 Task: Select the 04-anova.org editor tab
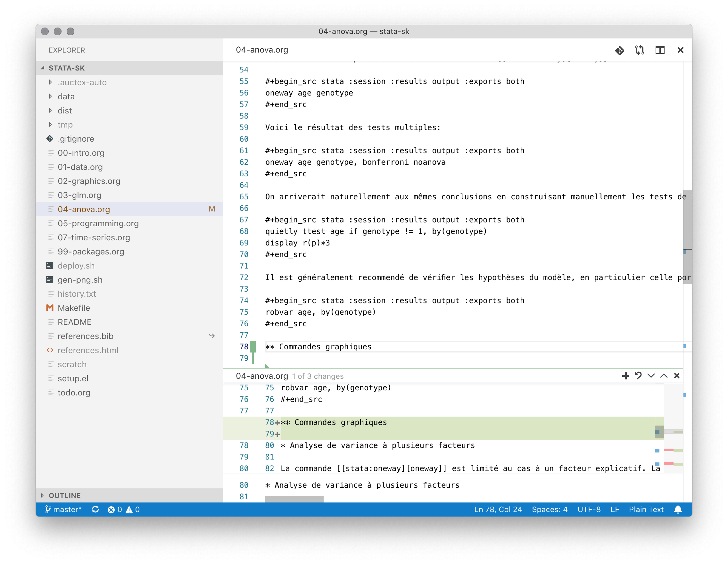click(x=262, y=50)
